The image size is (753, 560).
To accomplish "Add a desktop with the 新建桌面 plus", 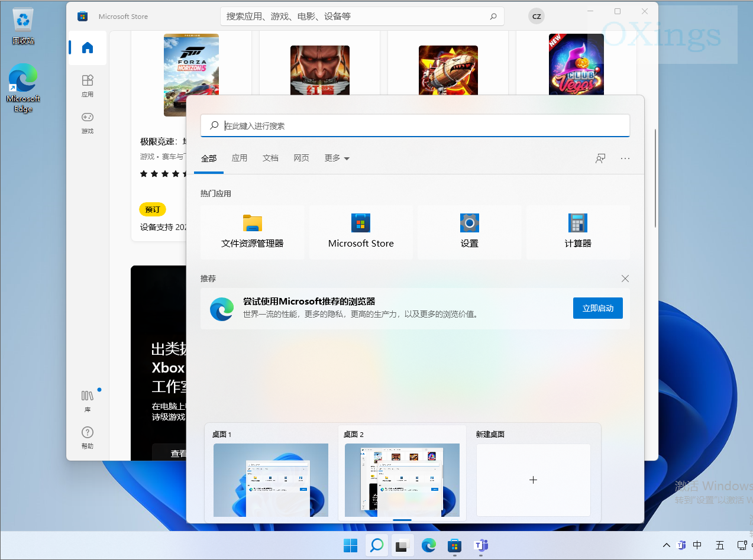I will (533, 480).
